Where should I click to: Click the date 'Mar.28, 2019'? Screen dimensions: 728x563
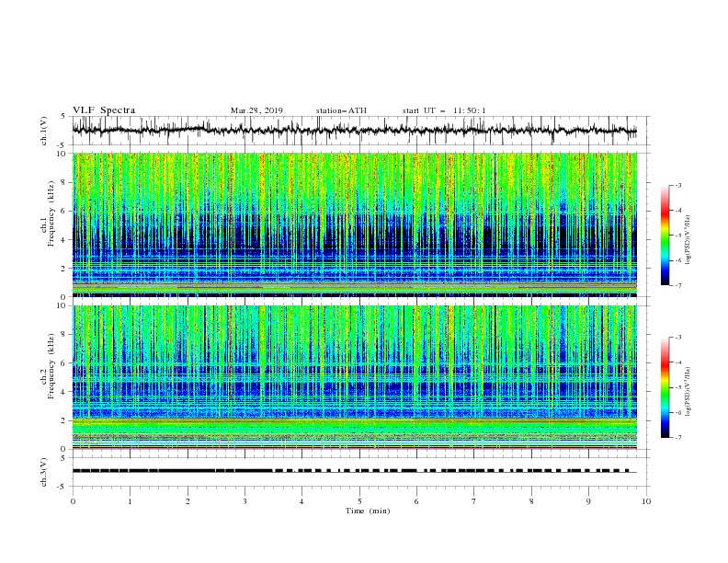point(256,110)
